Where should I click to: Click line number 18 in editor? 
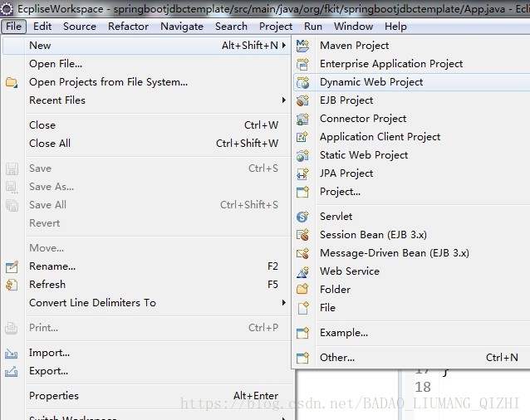click(x=423, y=387)
